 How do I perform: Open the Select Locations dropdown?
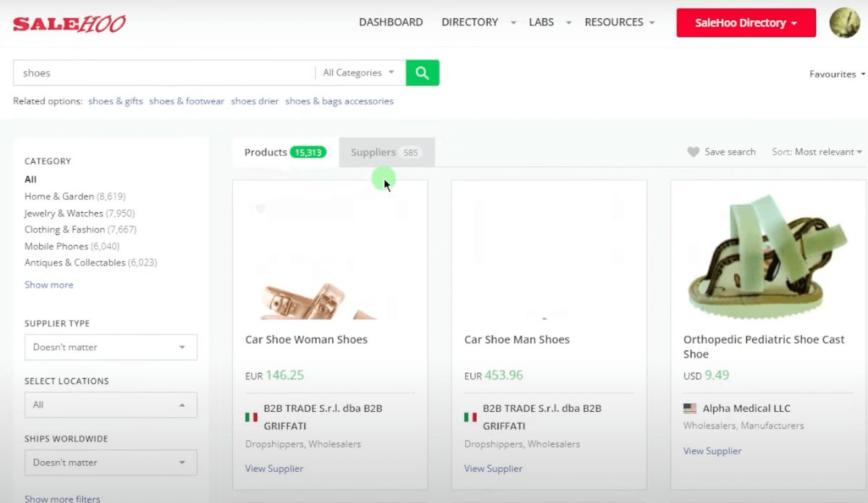tap(111, 405)
